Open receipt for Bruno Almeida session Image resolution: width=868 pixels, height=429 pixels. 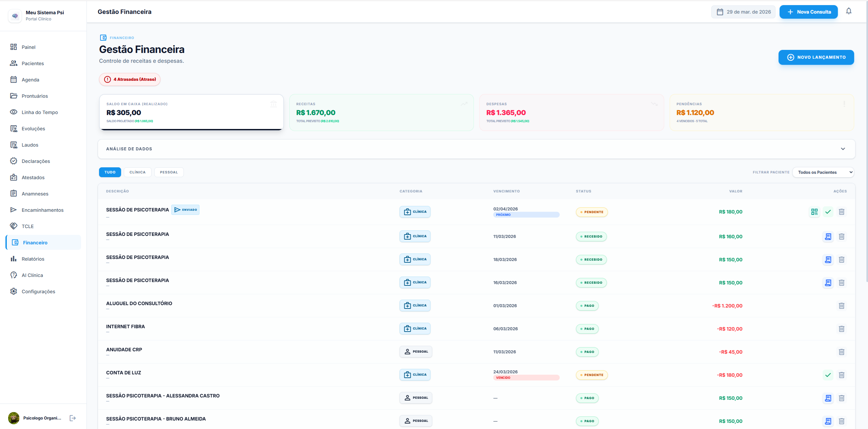[x=828, y=421]
